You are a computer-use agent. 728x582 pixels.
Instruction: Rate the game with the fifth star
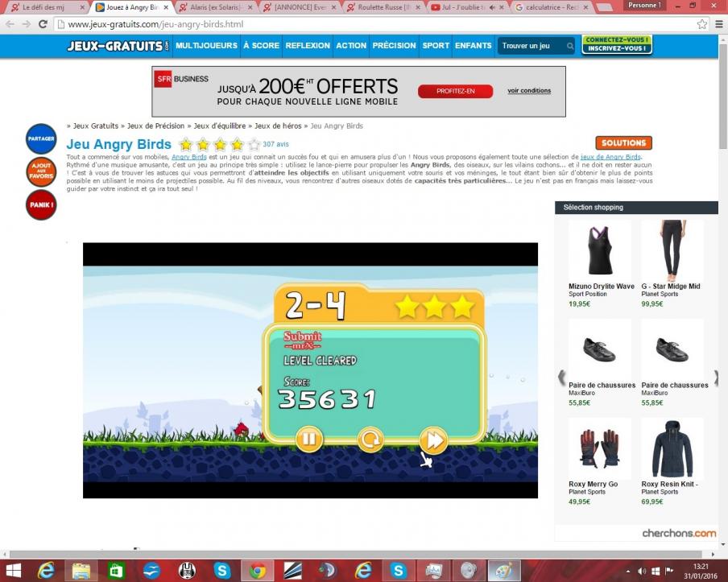254,145
